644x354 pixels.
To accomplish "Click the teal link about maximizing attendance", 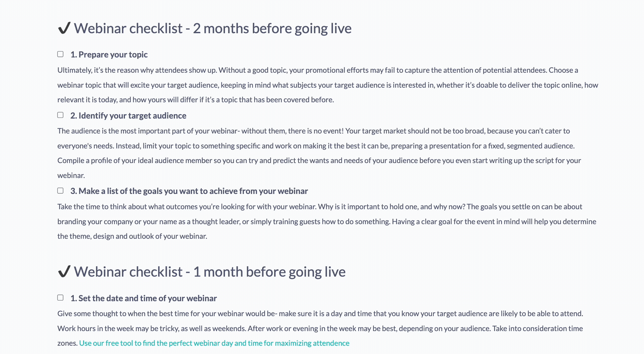I will (x=214, y=343).
